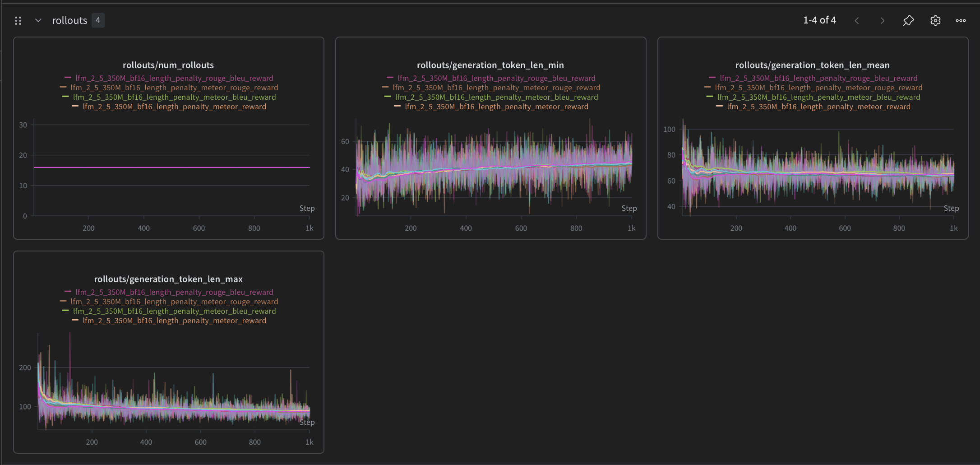Select meteor_rouge_reward legend in token_len_mean chart
This screenshot has height=465, width=980.
click(818, 88)
